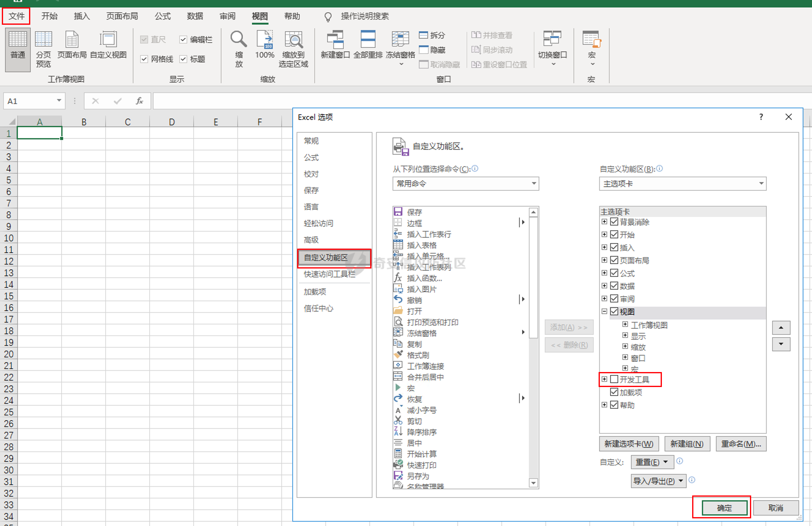Viewport: 812px width, 526px height.
Task: Click the command list scroll-down arrow
Action: (533, 483)
